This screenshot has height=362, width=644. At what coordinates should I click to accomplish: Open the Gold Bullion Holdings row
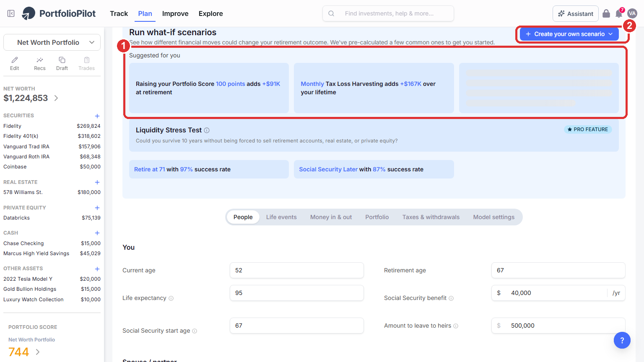pyautogui.click(x=52, y=289)
